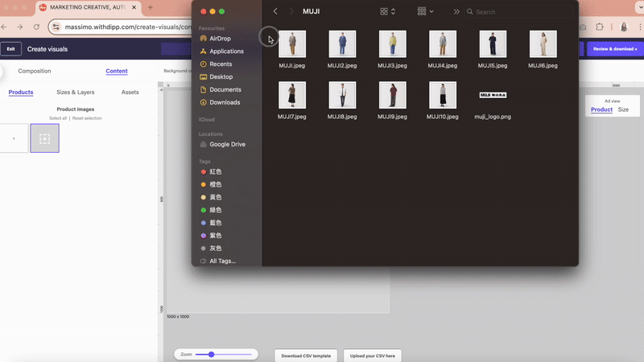Open site information icon in address bar
This screenshot has width=644, height=362.
click(56, 27)
